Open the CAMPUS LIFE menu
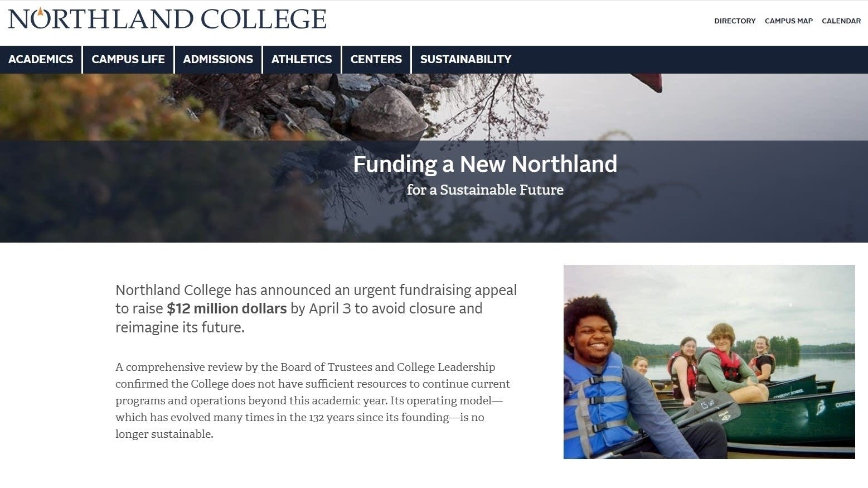 click(128, 59)
